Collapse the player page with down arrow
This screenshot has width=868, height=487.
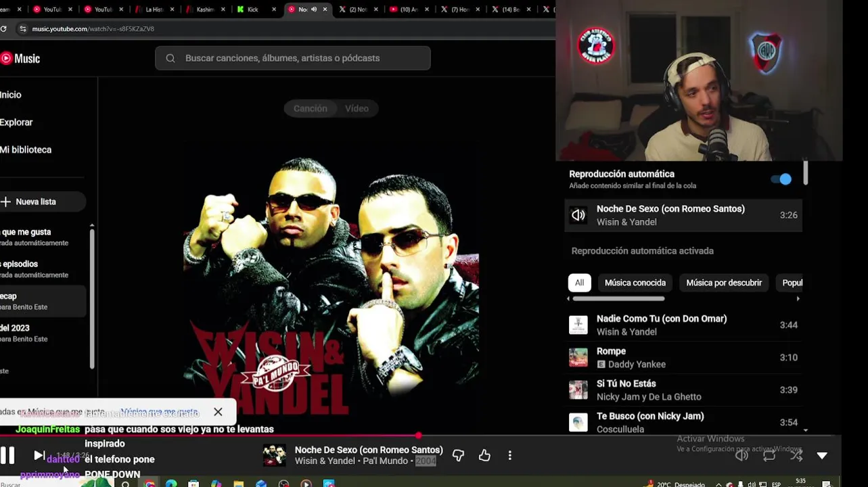click(x=822, y=456)
